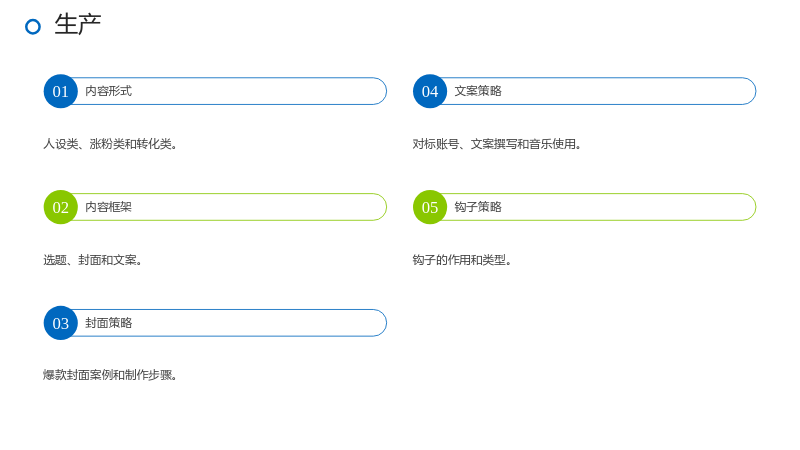
Task: Click the rounded right end of 封面策略 bar
Action: [x=379, y=323]
